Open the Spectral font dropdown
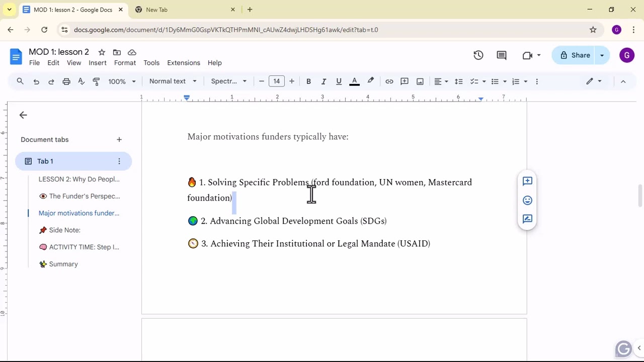The image size is (644, 362). tap(229, 81)
